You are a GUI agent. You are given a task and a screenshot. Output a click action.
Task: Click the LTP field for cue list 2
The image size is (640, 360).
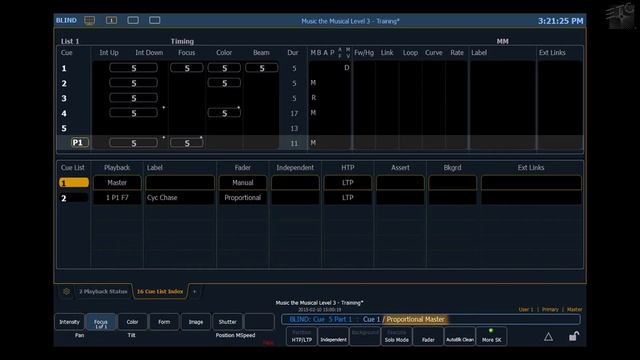(x=347, y=198)
